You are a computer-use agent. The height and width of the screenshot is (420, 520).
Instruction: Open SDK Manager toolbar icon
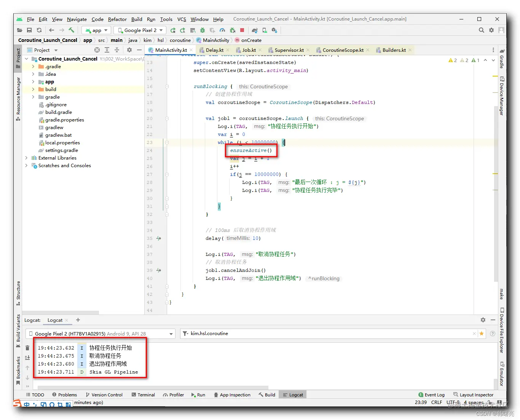click(274, 30)
